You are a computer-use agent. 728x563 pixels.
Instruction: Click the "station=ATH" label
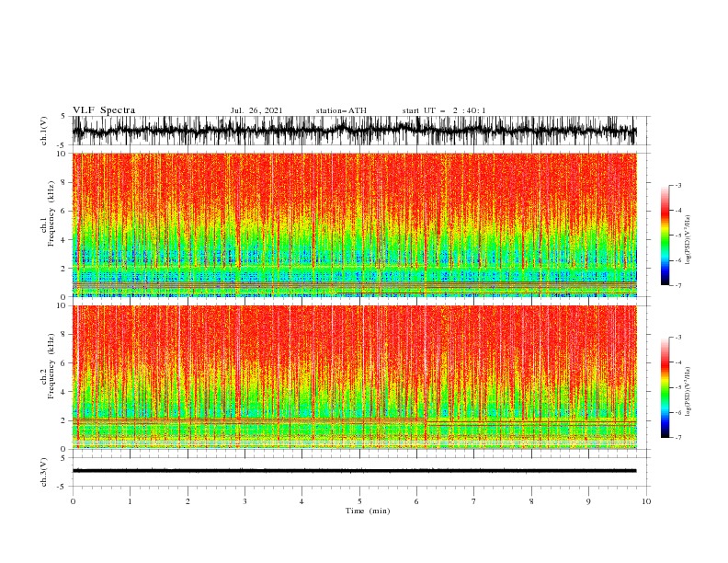coord(341,110)
